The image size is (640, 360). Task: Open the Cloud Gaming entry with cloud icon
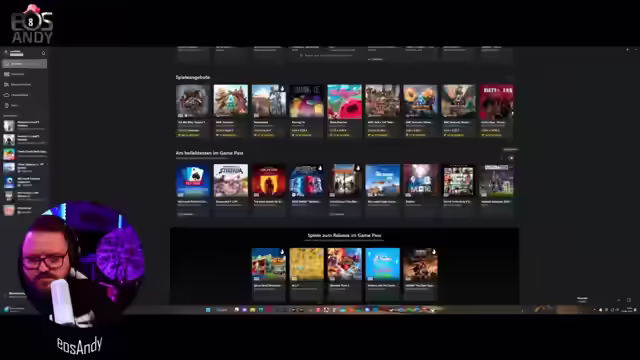[24, 95]
